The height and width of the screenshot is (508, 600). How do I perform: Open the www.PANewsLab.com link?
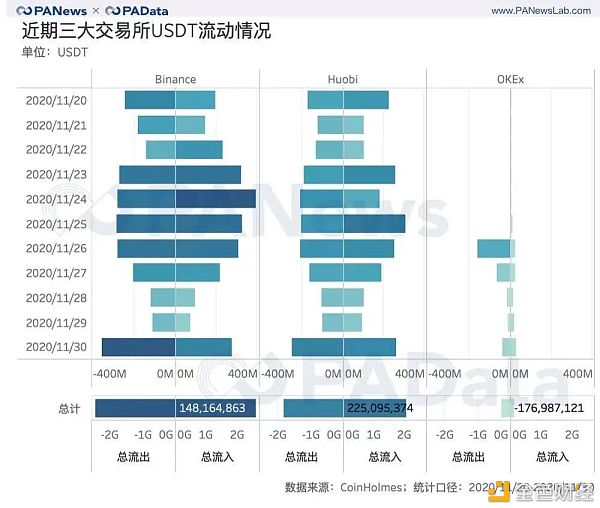pos(541,11)
